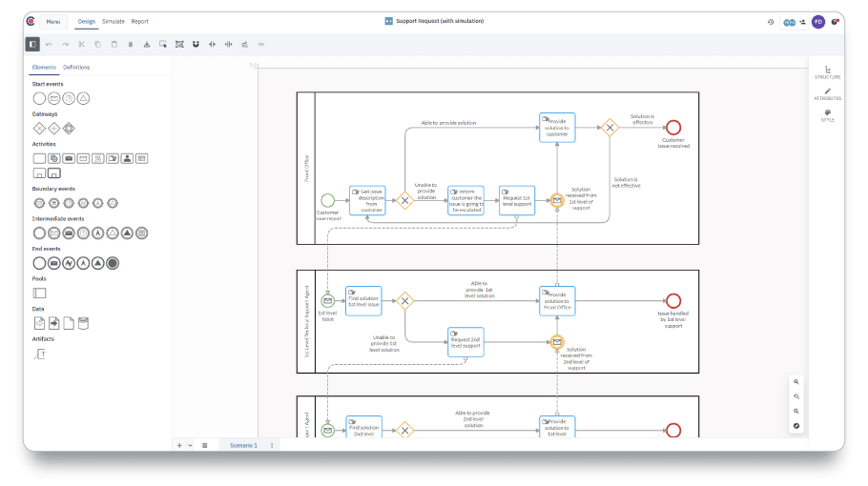Select the timer start event element
Viewport: 868px width, 486px height.
[69, 98]
